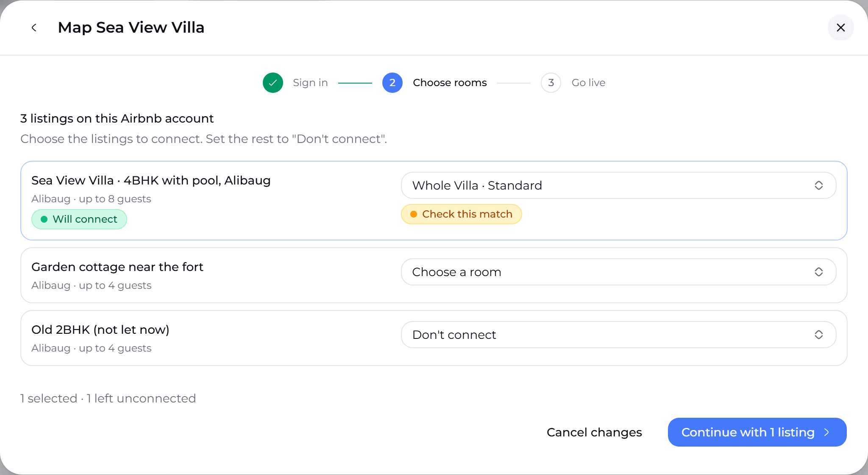
Task: Click the Go live step label
Action: 588,83
